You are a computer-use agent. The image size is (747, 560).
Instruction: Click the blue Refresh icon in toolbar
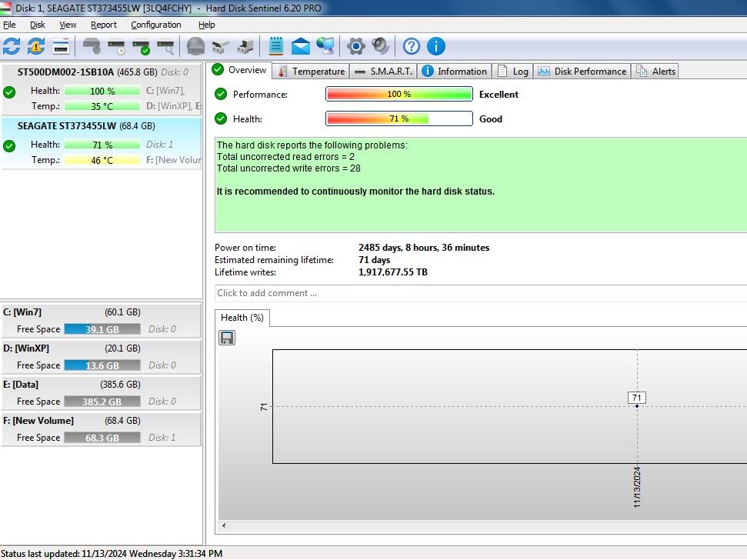pyautogui.click(x=12, y=46)
